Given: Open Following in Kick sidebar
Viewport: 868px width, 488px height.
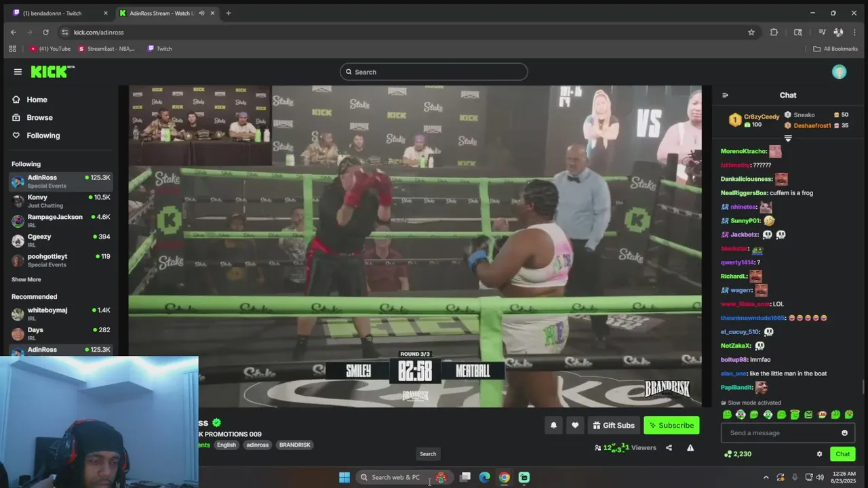Looking at the screenshot, I should pyautogui.click(x=36, y=136).
